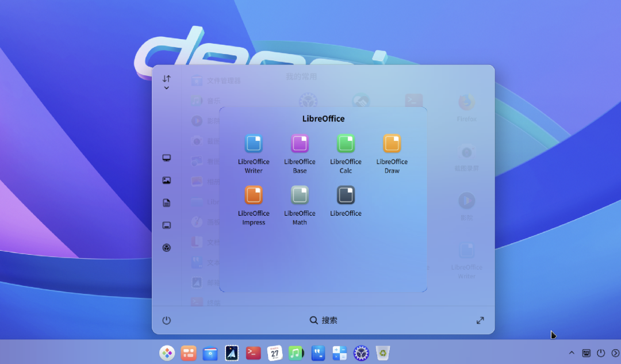The width and height of the screenshot is (621, 364).
Task: Expand the chevron below the sort icon
Action: (166, 88)
